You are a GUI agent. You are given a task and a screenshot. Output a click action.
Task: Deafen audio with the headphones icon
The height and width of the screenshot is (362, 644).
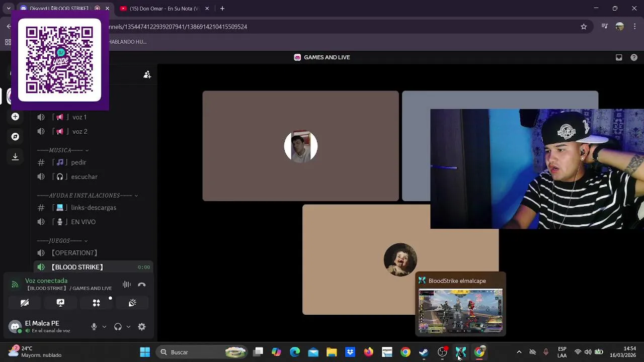pos(118,327)
